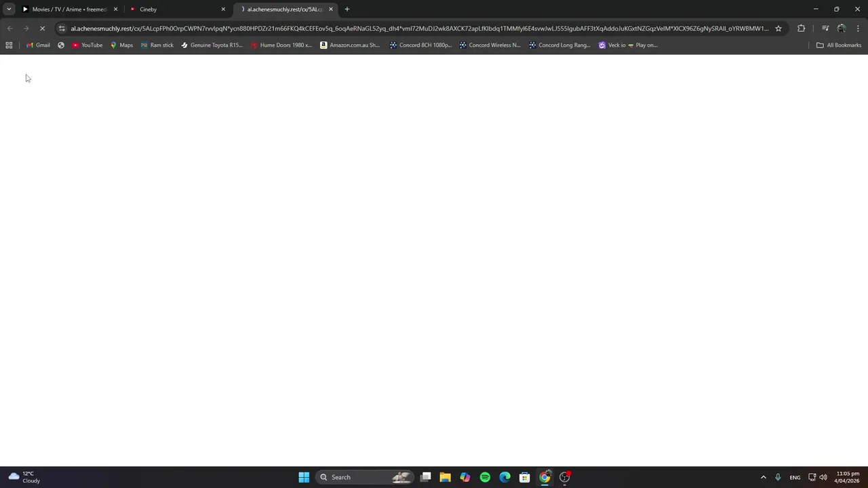Open the network tray icon
The width and height of the screenshot is (868, 488).
click(812, 477)
